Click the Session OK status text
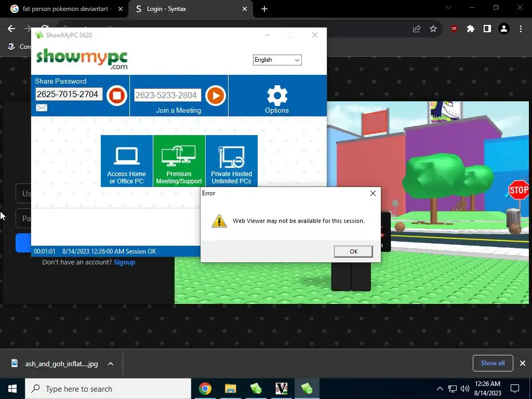The image size is (532, 399). pos(141,251)
